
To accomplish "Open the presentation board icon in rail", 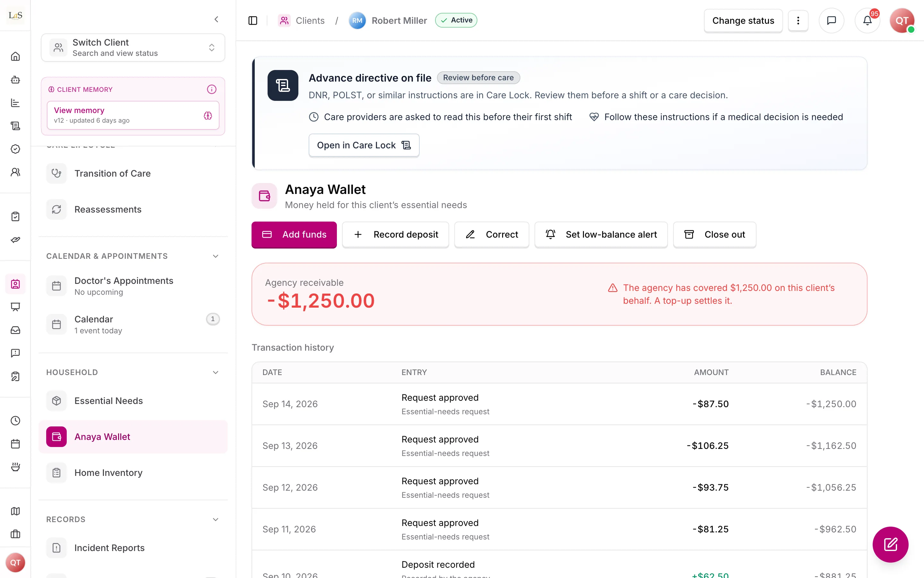I will pyautogui.click(x=15, y=307).
